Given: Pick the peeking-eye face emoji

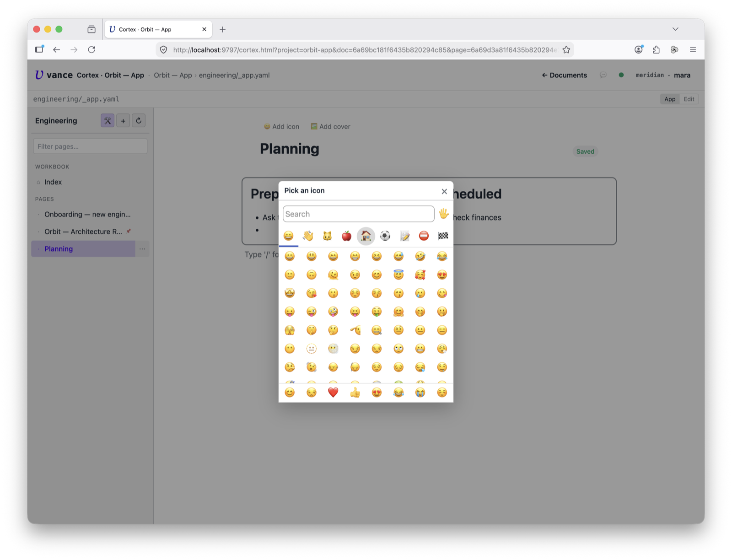Looking at the screenshot, I should [290, 330].
